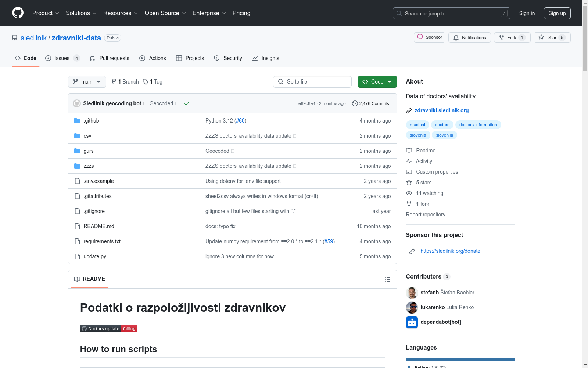Click the green commit status checkmark
Screen dimensions: 588x368
point(187,103)
